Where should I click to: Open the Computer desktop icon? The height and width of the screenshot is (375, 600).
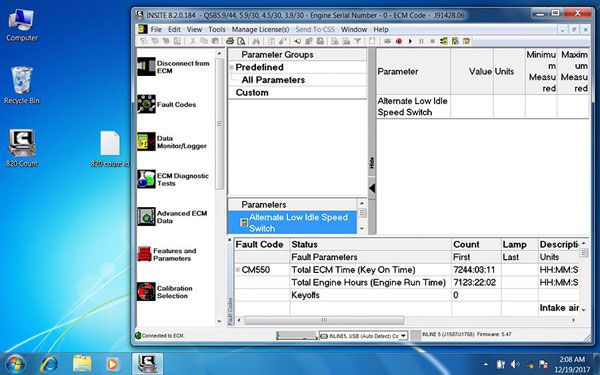point(22,25)
